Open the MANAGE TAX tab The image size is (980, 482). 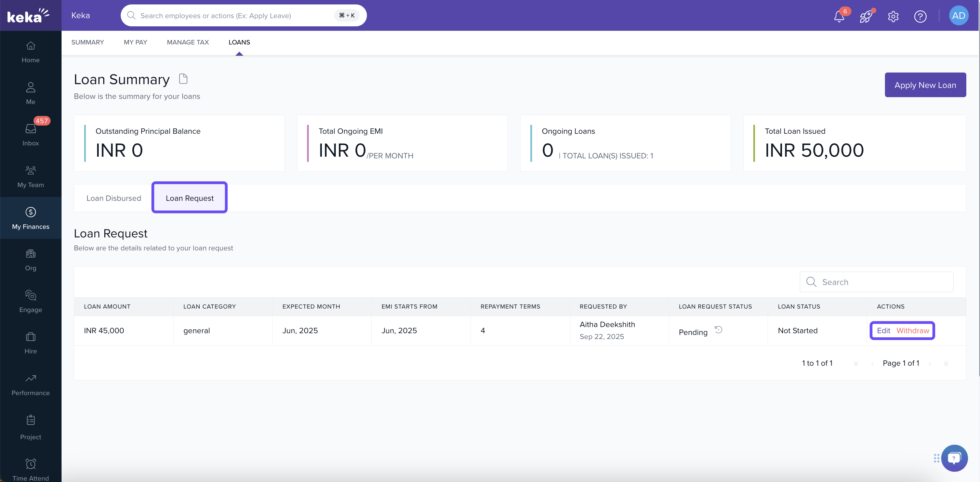pos(188,42)
